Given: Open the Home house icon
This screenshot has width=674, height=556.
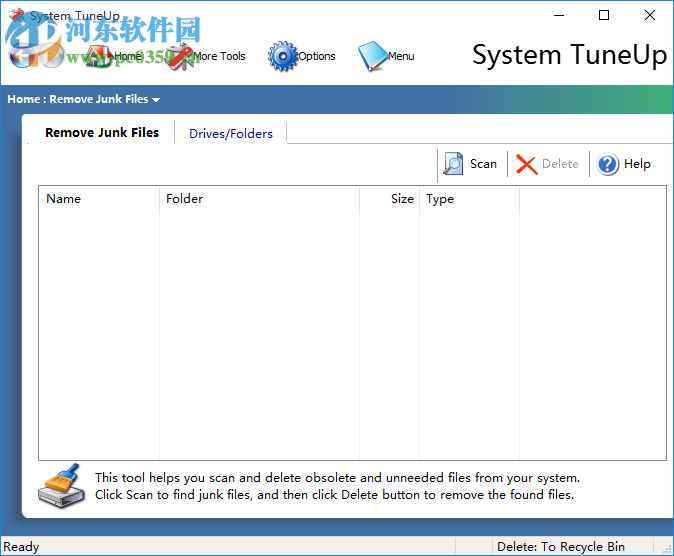Looking at the screenshot, I should coord(100,56).
